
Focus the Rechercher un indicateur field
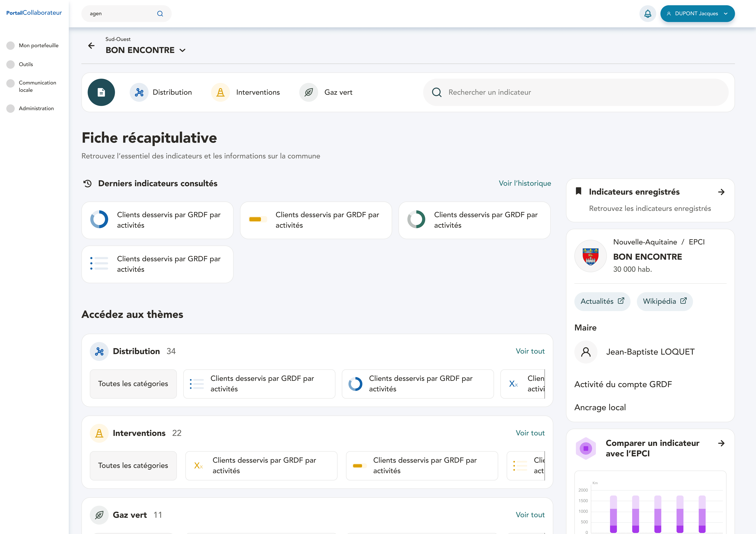pos(579,92)
